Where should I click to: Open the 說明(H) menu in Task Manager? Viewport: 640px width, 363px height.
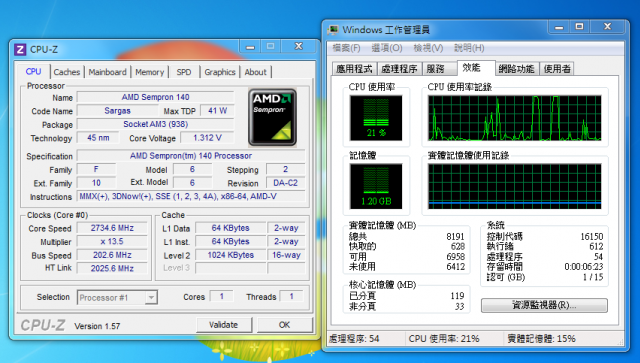(469, 48)
